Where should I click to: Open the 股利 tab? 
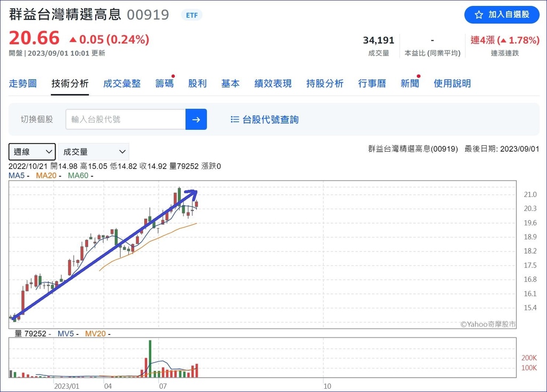198,84
